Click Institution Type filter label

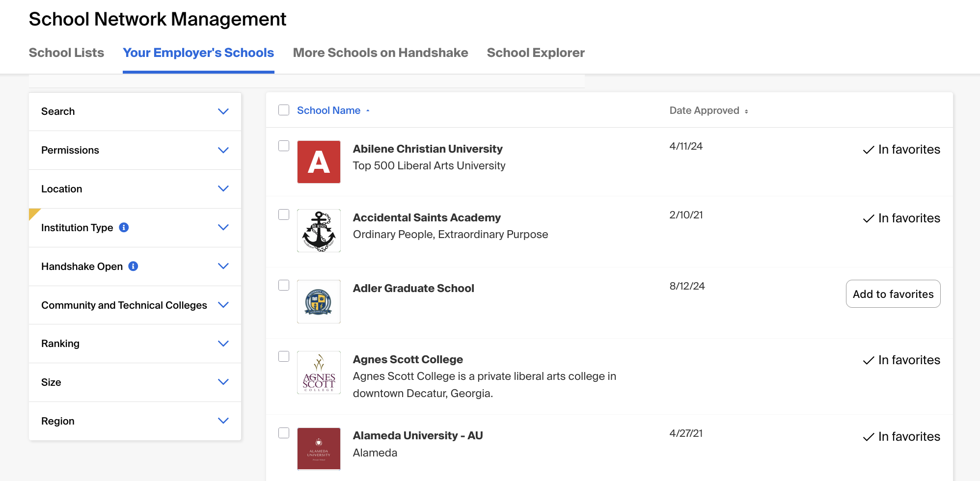coord(77,228)
